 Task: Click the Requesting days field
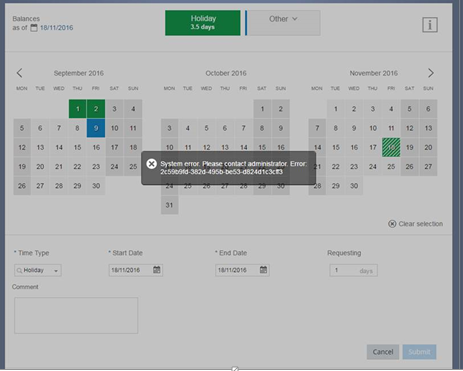(353, 270)
